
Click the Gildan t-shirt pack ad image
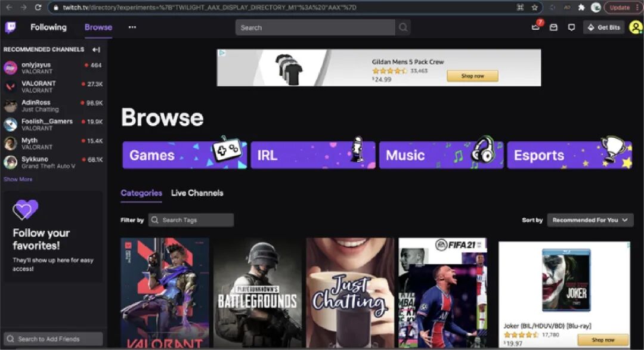coord(290,69)
